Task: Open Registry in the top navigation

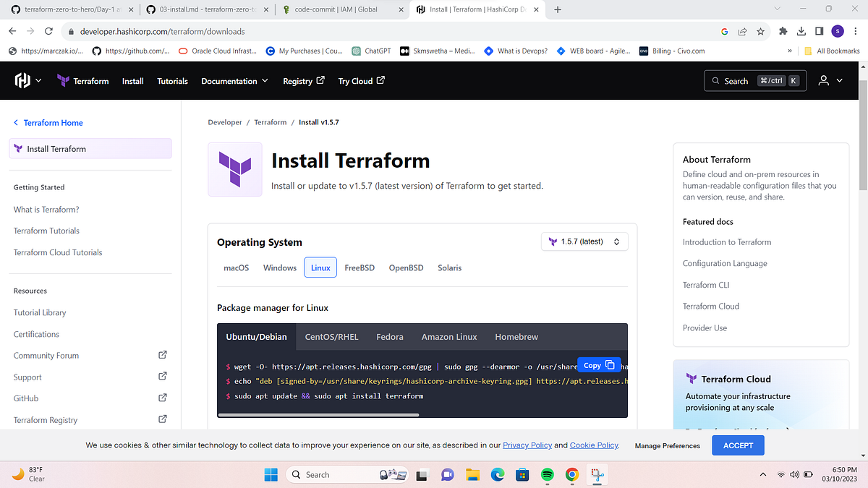Action: tap(304, 81)
